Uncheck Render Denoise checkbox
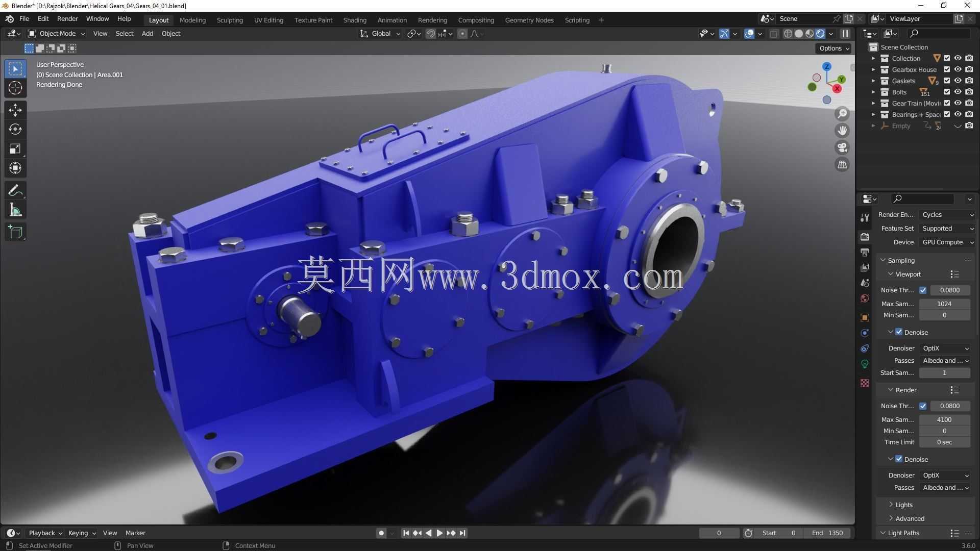The width and height of the screenshot is (980, 551). [x=899, y=459]
